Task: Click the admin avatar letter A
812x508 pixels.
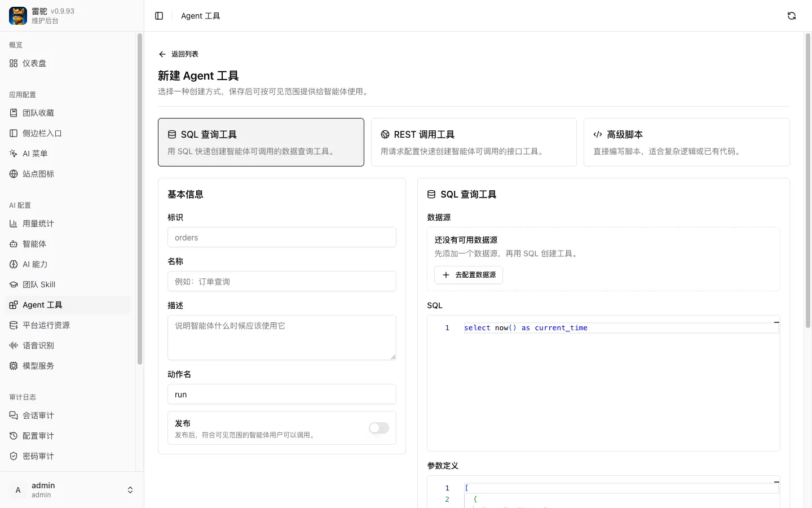Action: 18,490
